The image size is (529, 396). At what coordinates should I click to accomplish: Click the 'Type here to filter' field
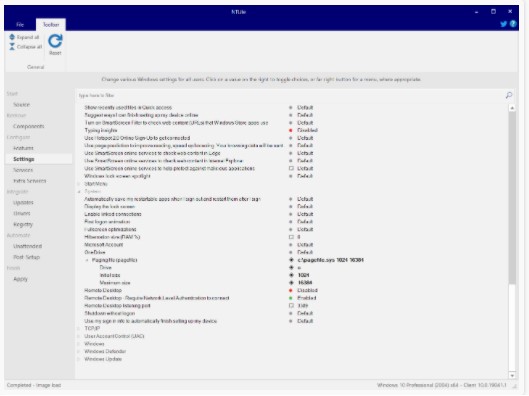(290, 95)
